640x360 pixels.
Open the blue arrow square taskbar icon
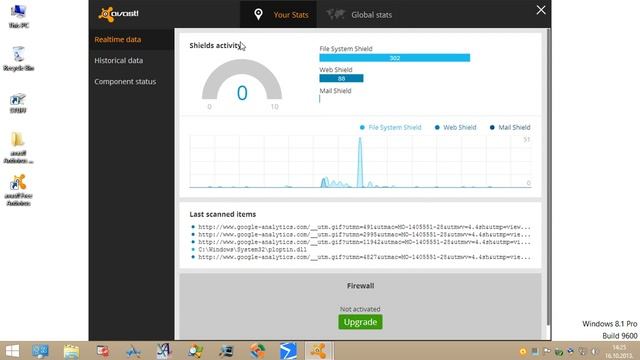coord(288,351)
